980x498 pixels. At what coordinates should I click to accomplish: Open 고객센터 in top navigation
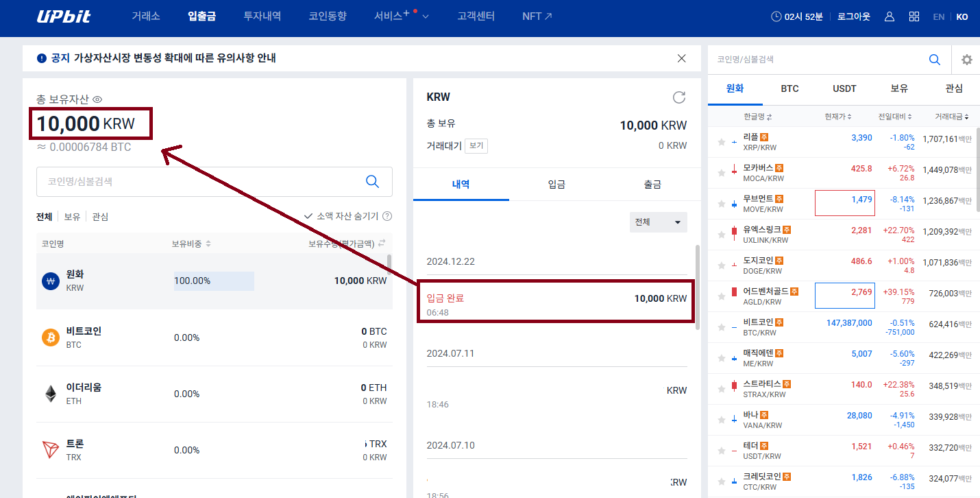click(x=476, y=16)
